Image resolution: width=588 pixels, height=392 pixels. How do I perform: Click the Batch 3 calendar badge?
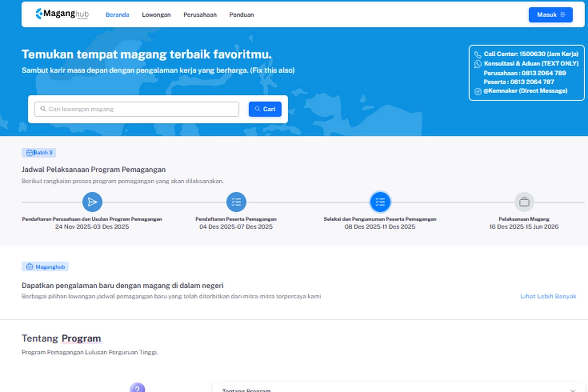39,152
